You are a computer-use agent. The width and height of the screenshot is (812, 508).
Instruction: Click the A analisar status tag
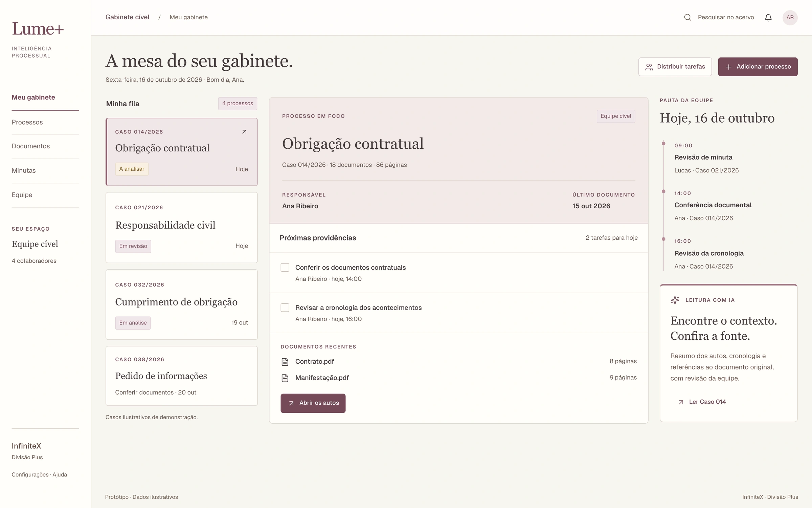click(132, 169)
